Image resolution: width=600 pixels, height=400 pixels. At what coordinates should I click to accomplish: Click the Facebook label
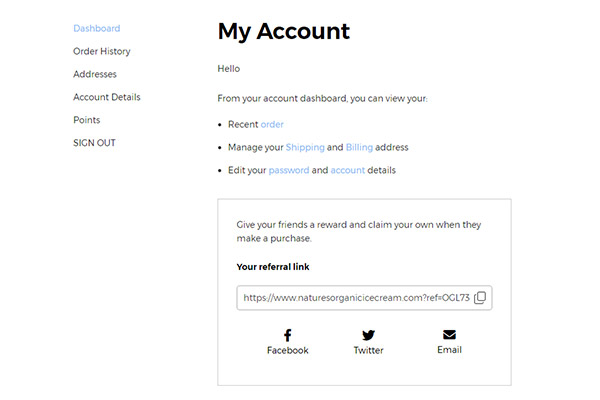287,350
